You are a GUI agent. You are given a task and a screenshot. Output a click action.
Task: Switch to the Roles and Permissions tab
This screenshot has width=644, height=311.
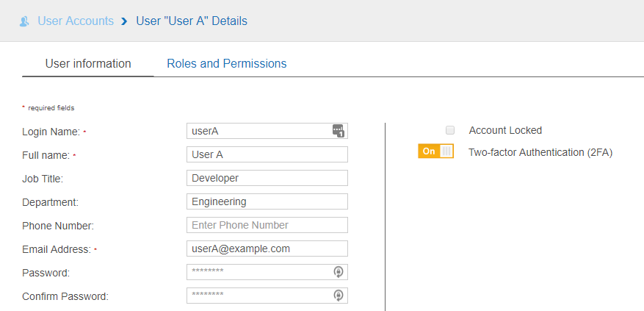(x=226, y=64)
